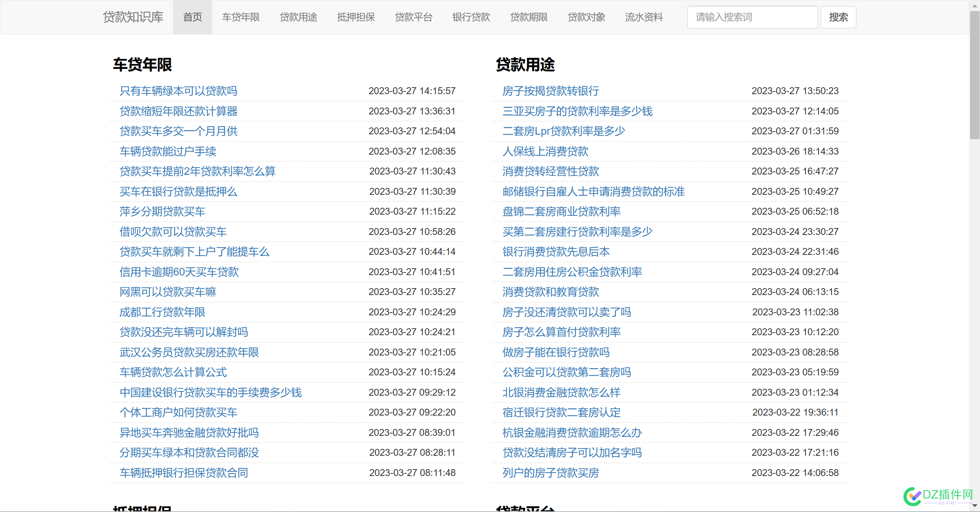Click timestamp 2023-03-22 14:06:58
This screenshot has height=512, width=980.
(x=795, y=473)
